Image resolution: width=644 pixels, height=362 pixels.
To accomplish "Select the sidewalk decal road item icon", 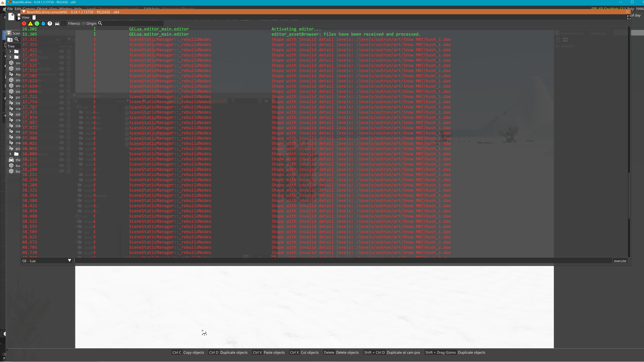I will click(x=11, y=114).
